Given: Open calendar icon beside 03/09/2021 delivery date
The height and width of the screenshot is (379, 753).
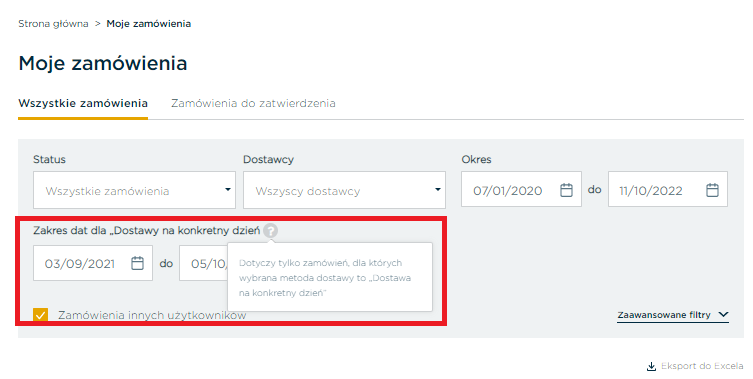Looking at the screenshot, I should pos(137,263).
